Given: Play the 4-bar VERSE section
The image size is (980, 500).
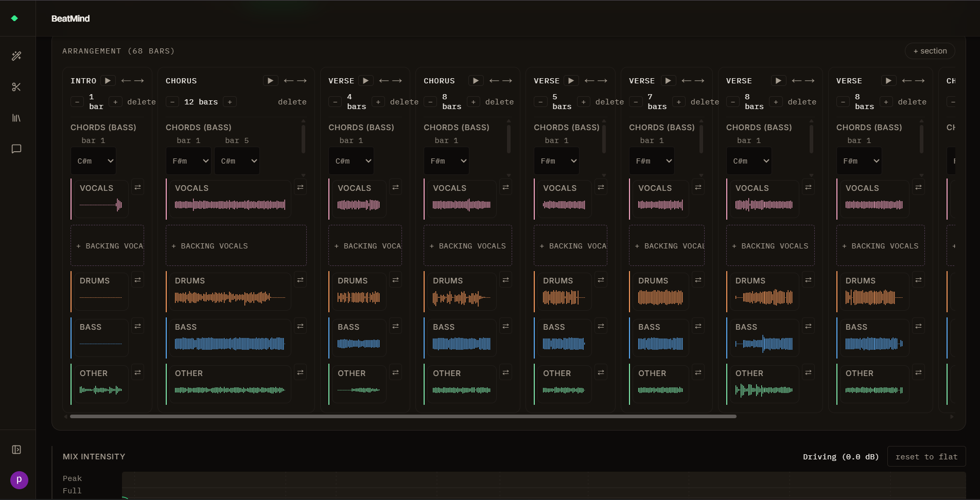Looking at the screenshot, I should coord(365,81).
